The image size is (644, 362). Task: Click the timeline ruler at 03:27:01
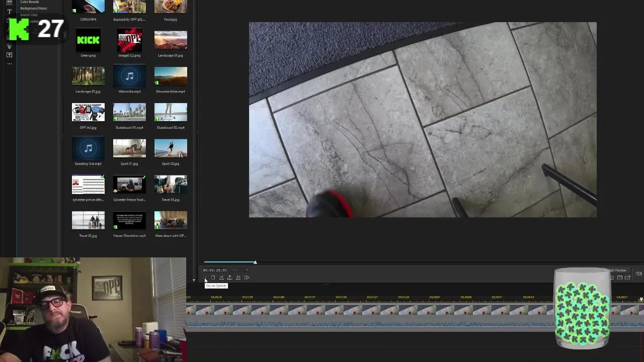point(248,297)
